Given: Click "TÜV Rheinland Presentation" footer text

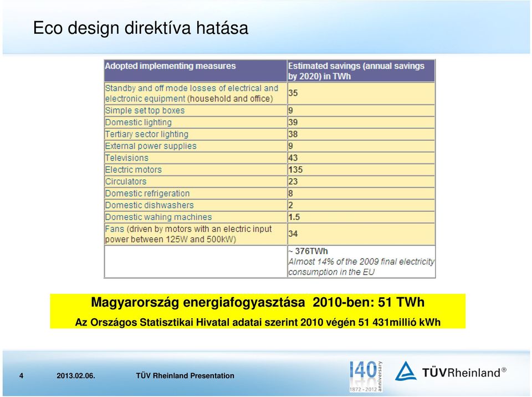Looking at the screenshot, I should pos(185,375).
